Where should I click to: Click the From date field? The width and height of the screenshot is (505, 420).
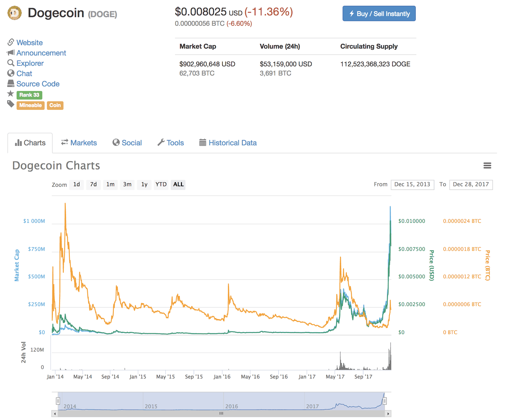point(412,185)
